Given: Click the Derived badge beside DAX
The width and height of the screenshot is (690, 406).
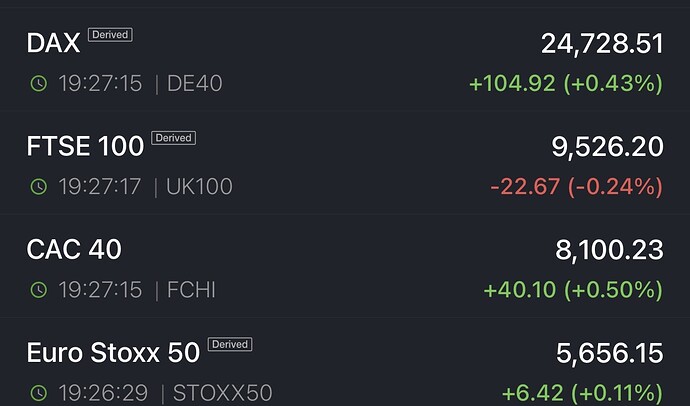Looking at the screenshot, I should coord(110,35).
